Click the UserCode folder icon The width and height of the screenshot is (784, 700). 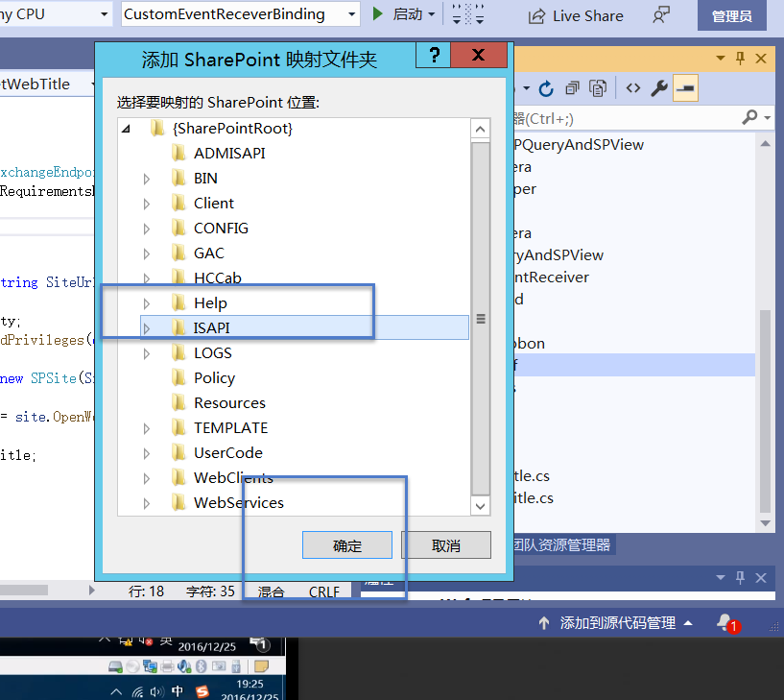click(x=179, y=453)
